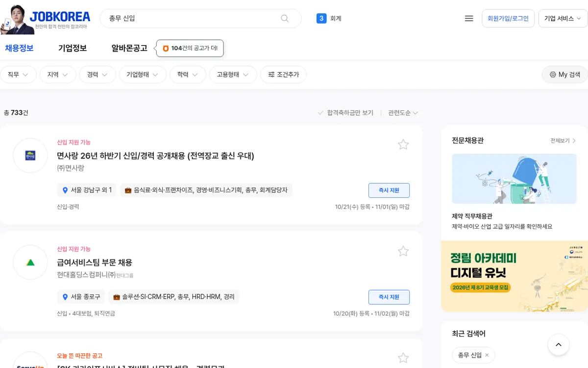Click the 제약 직무채용관 banner image
This screenshot has width=588, height=368.
tap(514, 179)
